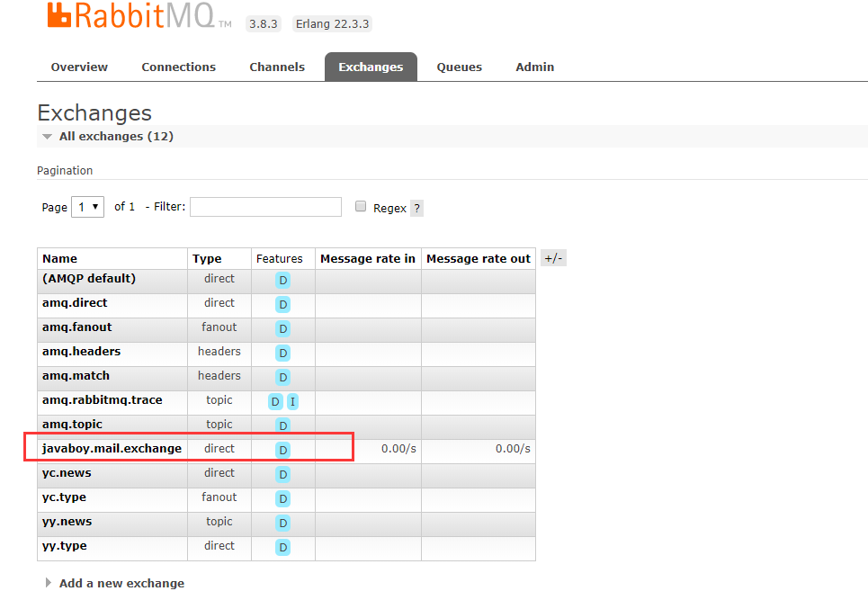Screen dimensions: 868x600
Task: Switch to the Queues tab
Action: [459, 67]
